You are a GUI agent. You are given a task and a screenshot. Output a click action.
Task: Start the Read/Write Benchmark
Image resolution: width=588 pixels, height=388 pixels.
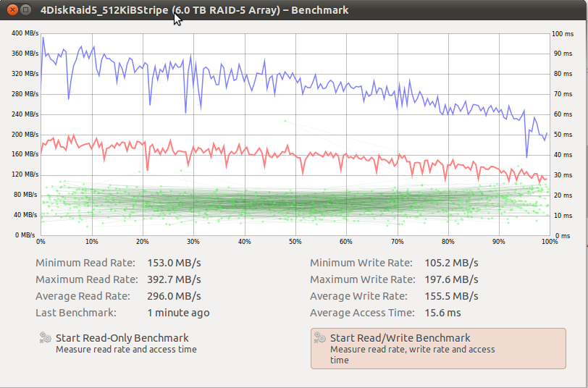438,349
